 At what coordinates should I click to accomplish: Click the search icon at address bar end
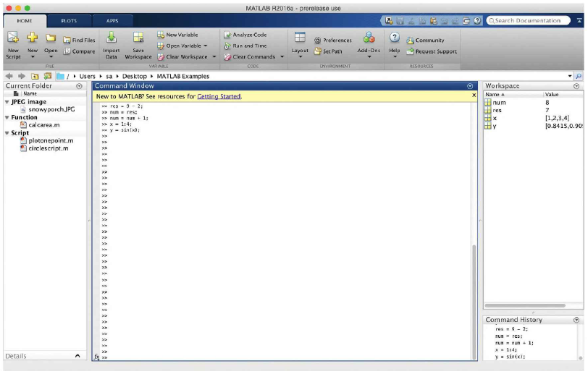579,76
